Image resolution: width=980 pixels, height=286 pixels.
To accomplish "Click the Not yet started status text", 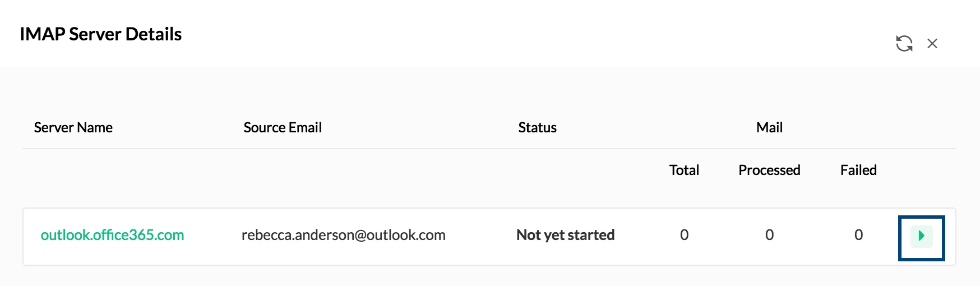I will tap(565, 235).
